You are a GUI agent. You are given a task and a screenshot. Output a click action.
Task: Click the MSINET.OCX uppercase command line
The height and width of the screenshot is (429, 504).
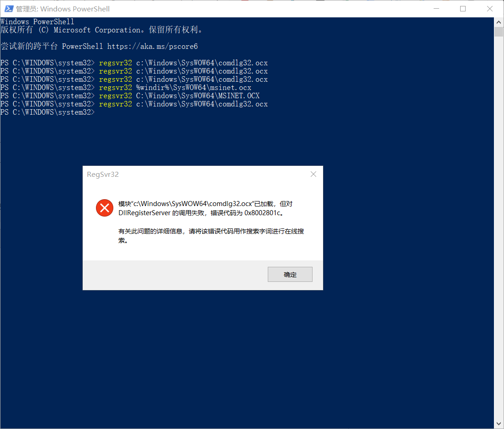tap(130, 96)
